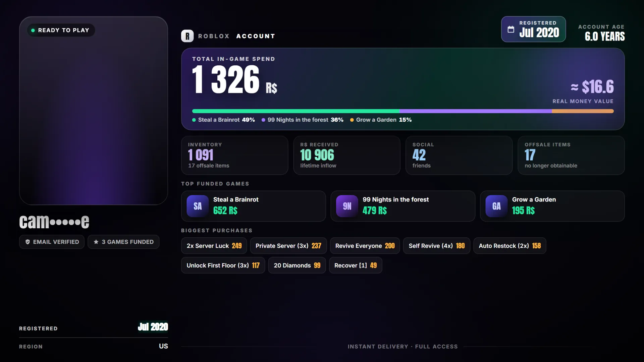
Task: Select the Revive Everyone purchase chip
Action: pyautogui.click(x=365, y=246)
